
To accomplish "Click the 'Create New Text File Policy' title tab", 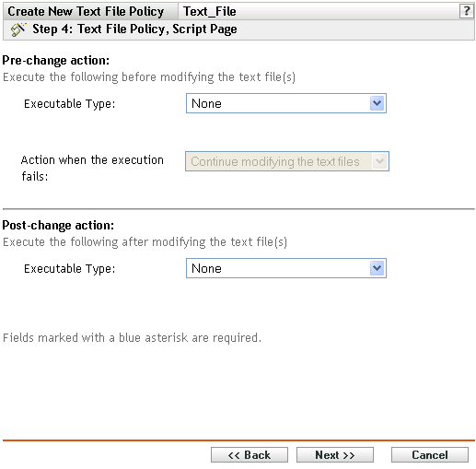I will [86, 11].
